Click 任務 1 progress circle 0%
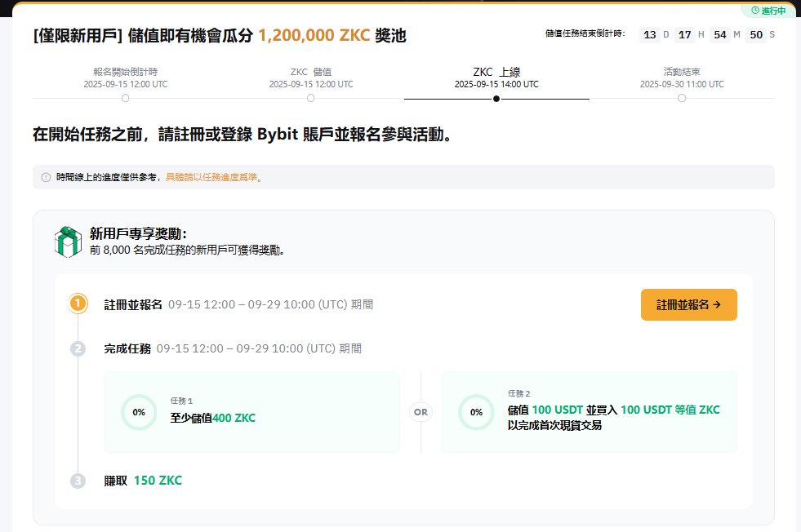 [x=139, y=412]
